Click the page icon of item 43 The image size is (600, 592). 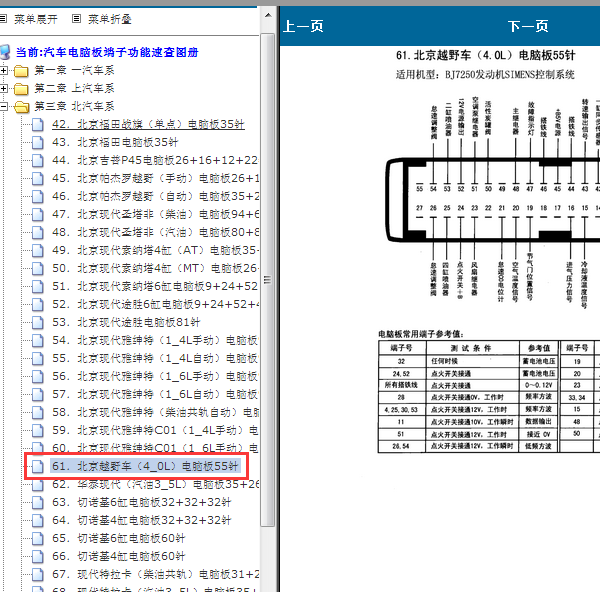[x=38, y=142]
